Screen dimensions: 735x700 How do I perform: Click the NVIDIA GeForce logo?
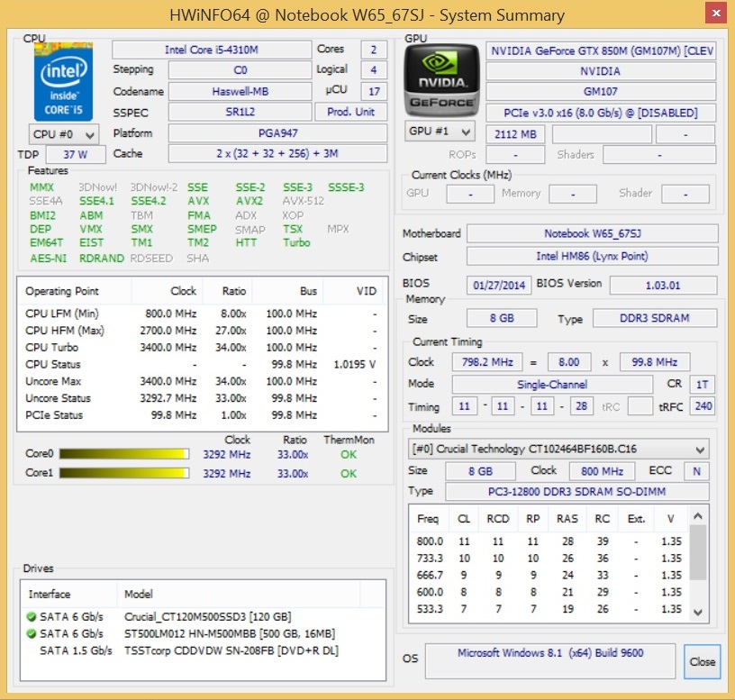pyautogui.click(x=441, y=80)
